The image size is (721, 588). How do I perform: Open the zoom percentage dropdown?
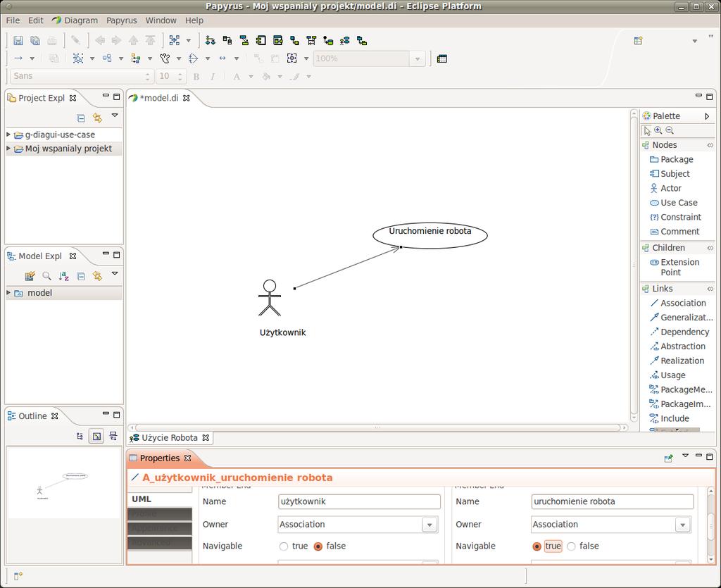click(x=417, y=59)
